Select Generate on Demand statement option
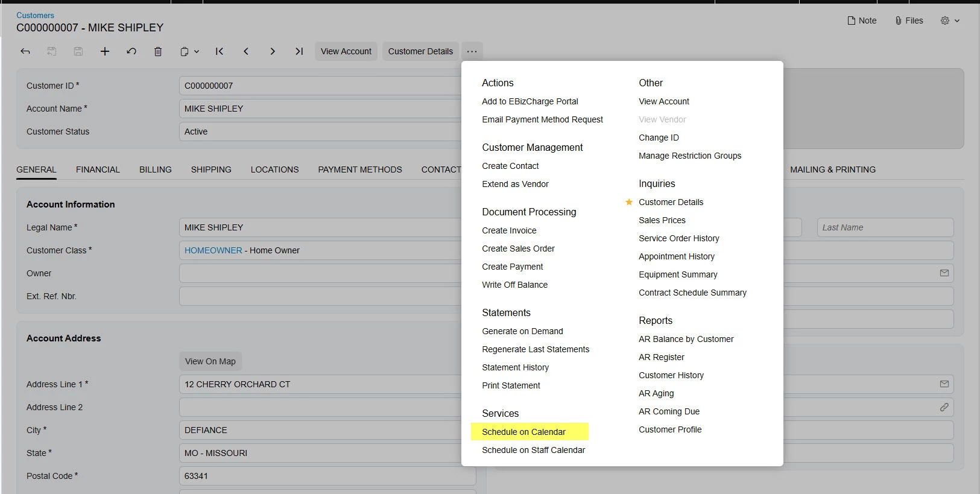 tap(522, 331)
